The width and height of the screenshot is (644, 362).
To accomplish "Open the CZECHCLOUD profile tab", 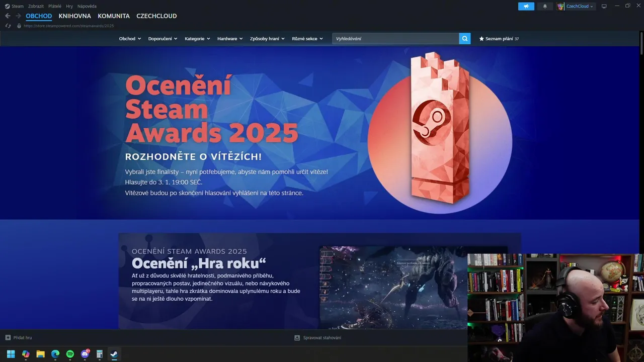I will 156,16.
